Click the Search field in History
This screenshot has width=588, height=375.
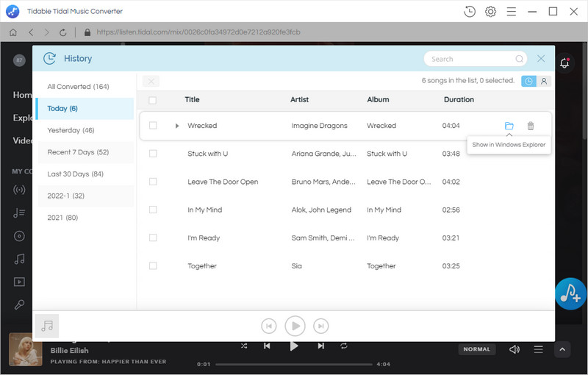[x=475, y=59]
